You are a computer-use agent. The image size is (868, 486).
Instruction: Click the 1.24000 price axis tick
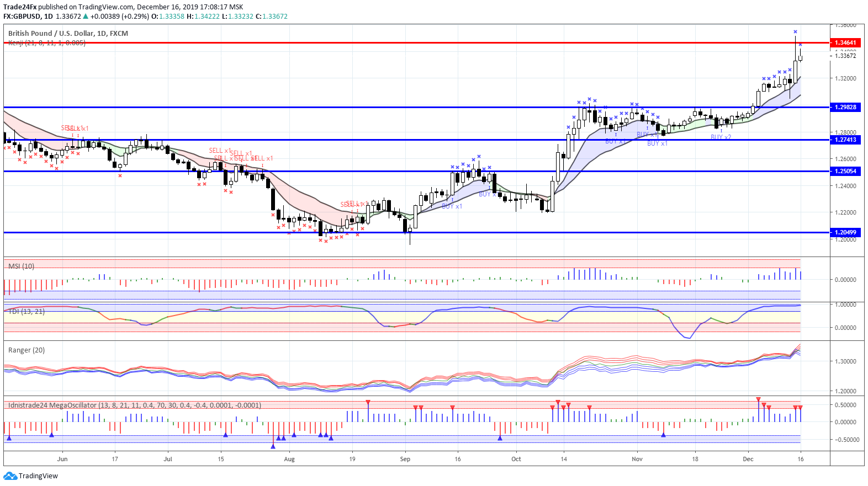point(845,186)
